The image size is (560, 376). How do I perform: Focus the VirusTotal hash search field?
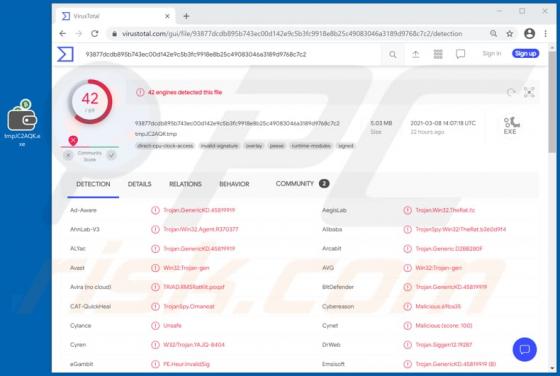(x=232, y=54)
